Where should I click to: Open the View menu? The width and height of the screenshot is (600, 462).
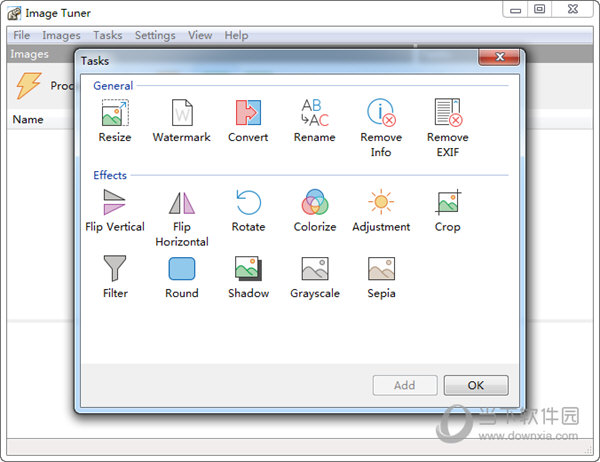tap(200, 35)
